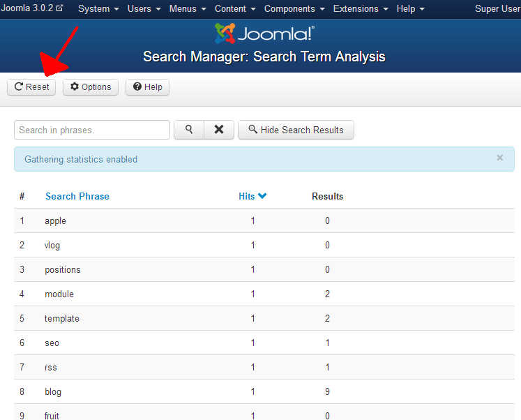Dismiss the Gathering statistics enabled message
521x420 pixels.
click(499, 158)
